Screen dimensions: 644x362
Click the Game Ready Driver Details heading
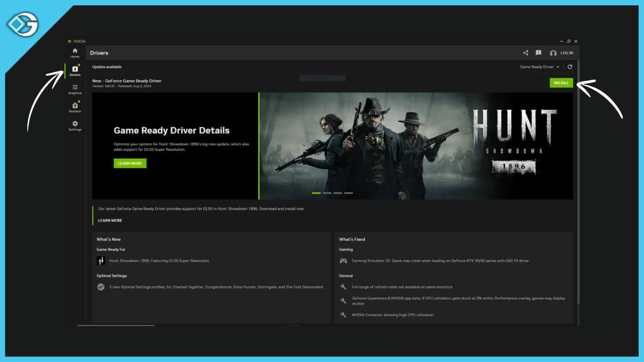click(x=172, y=130)
